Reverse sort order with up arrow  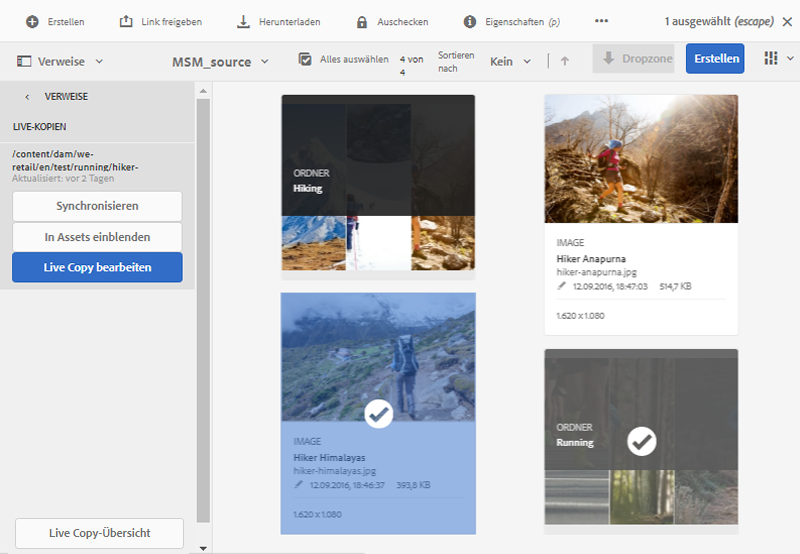click(x=564, y=61)
